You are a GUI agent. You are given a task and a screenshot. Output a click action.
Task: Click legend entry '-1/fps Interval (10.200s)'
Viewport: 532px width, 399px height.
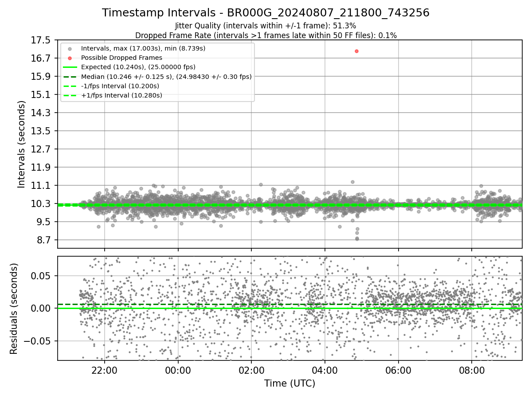120,86
